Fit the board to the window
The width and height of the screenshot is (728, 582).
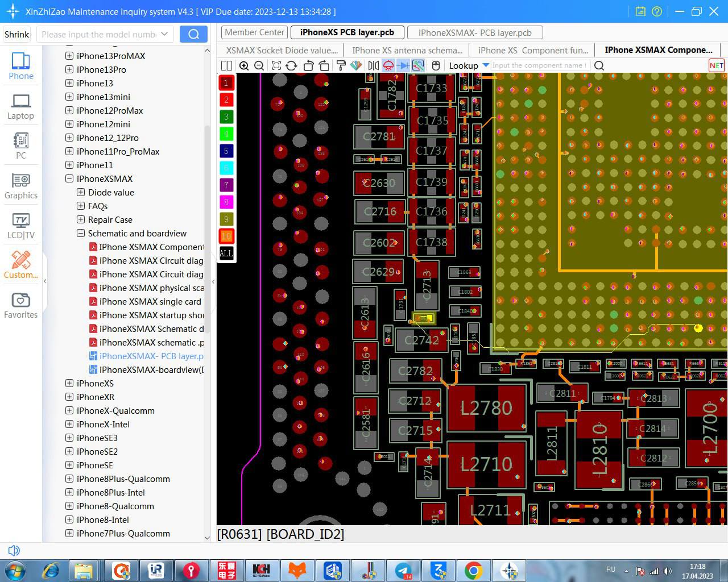point(276,65)
